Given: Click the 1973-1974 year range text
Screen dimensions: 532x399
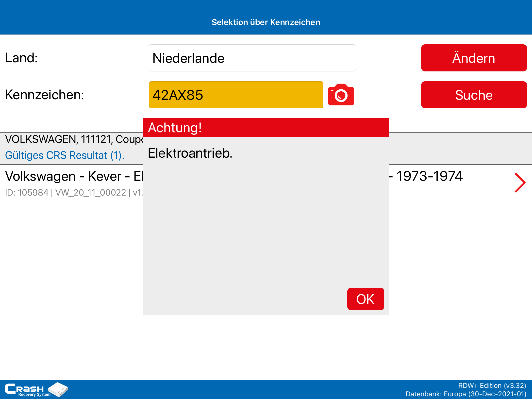Looking at the screenshot, I should point(430,176).
